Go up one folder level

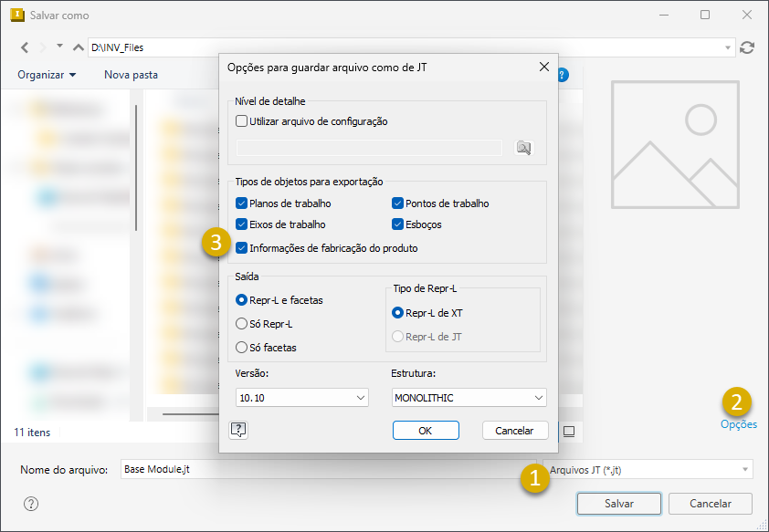tap(78, 47)
